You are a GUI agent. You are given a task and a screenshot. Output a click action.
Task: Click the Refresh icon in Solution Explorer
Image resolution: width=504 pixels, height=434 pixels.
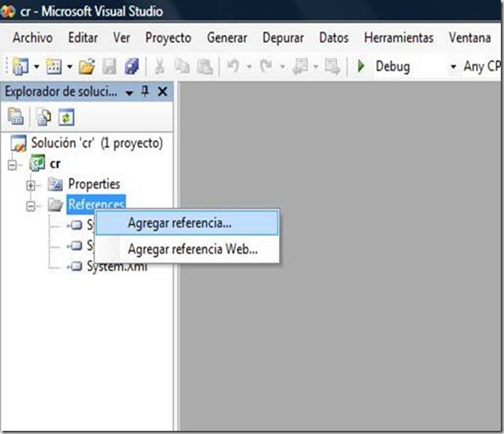pyautogui.click(x=67, y=117)
